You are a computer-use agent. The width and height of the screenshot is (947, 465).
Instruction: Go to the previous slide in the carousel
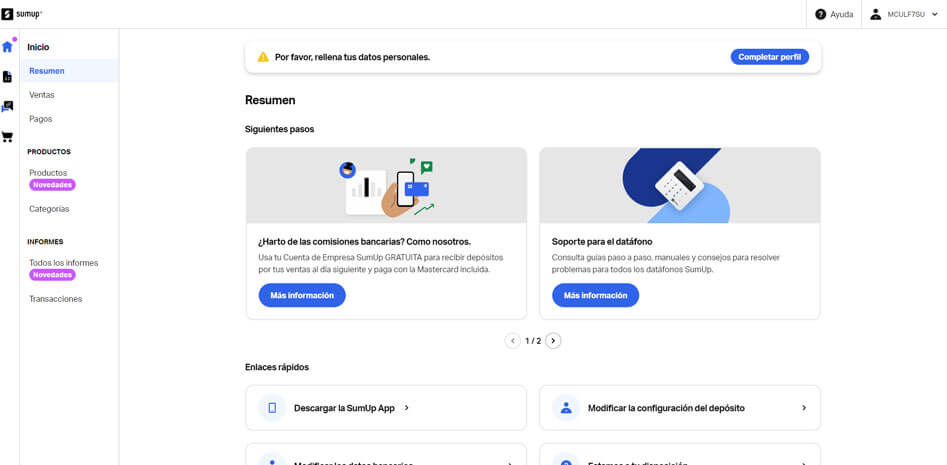513,341
